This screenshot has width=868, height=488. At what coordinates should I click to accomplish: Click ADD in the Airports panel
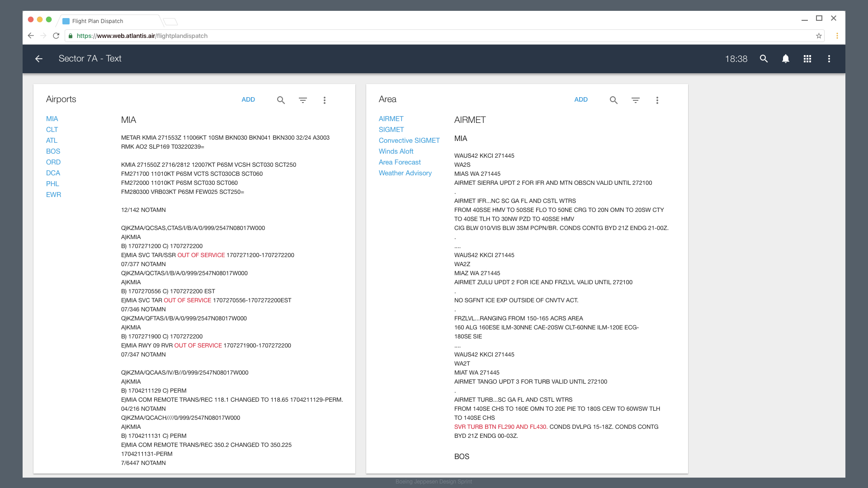point(248,99)
